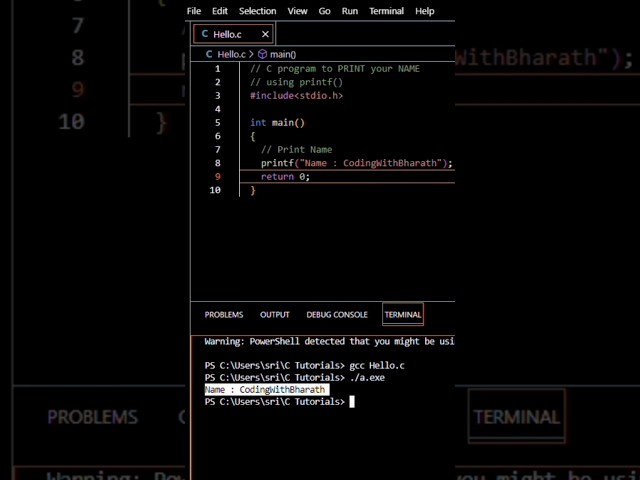Click line number 9 in the gutter
Image resolution: width=640 pixels, height=480 pixels.
pyautogui.click(x=218, y=176)
